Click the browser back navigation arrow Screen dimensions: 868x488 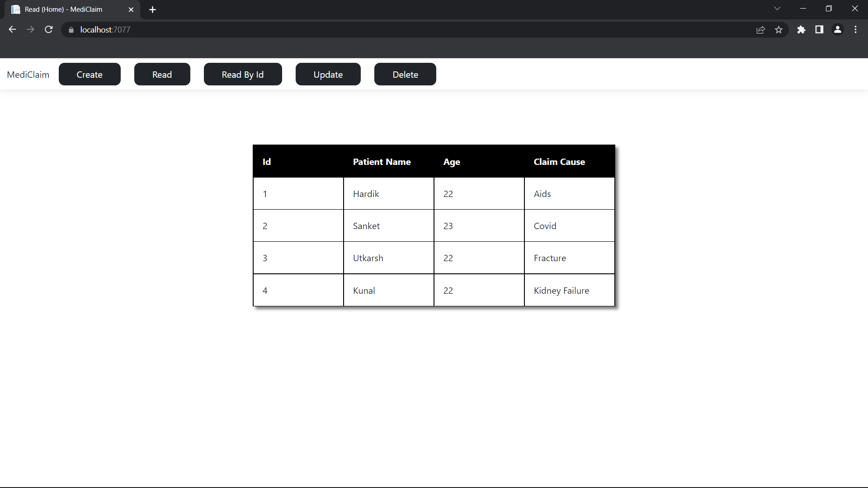click(x=12, y=29)
